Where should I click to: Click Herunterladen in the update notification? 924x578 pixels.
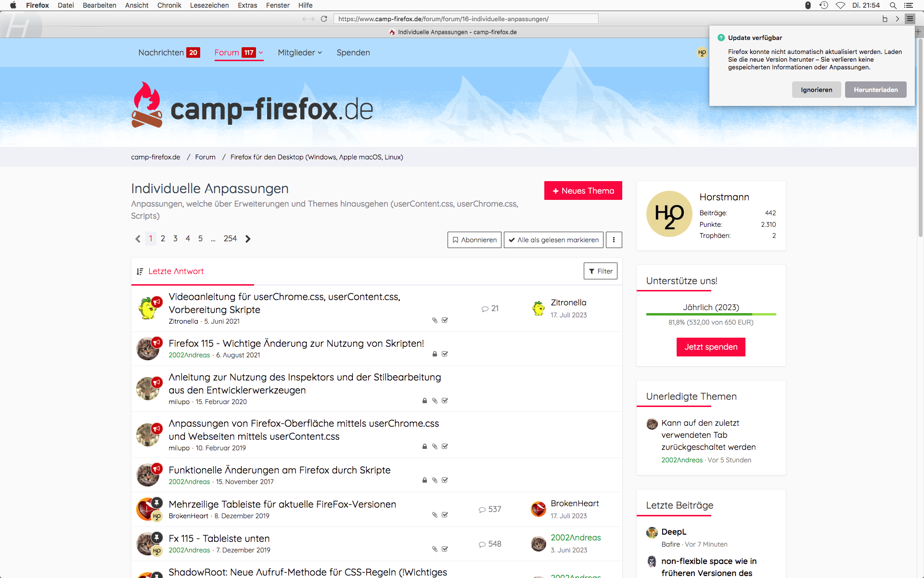click(875, 90)
